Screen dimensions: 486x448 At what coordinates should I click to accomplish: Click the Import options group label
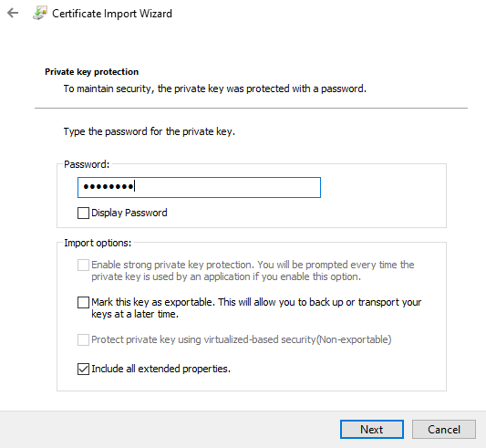98,243
